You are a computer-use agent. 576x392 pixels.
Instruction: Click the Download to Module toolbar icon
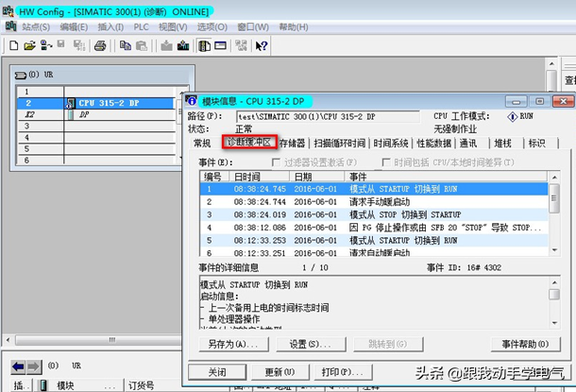[166, 45]
